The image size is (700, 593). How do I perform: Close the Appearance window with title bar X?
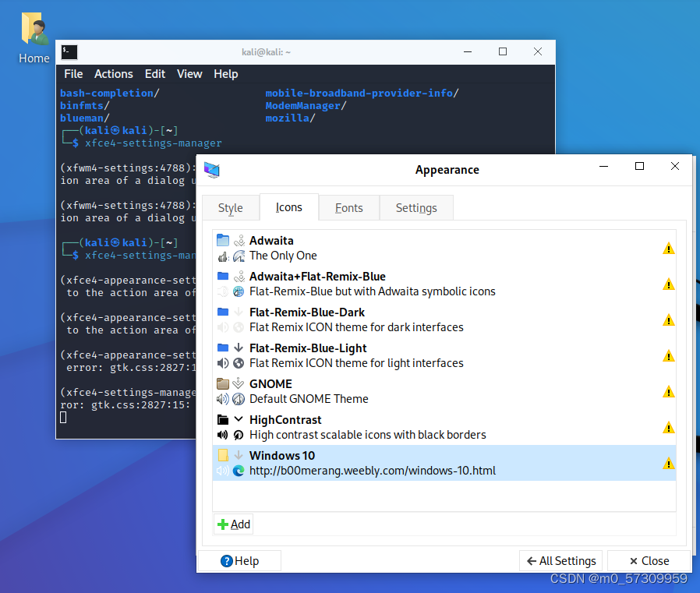(675, 167)
